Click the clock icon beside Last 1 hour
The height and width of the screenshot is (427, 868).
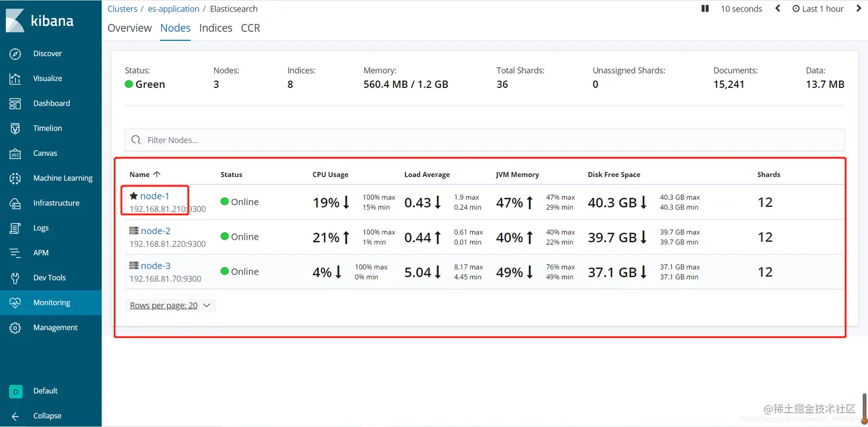tap(796, 9)
